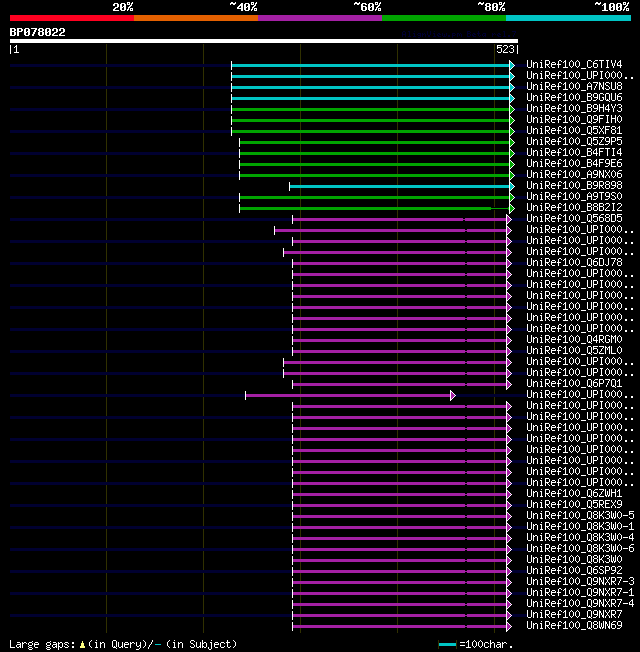The height and width of the screenshot is (652, 640).
Task: Click the green ~80% identity color bar
Action: coord(444,18)
